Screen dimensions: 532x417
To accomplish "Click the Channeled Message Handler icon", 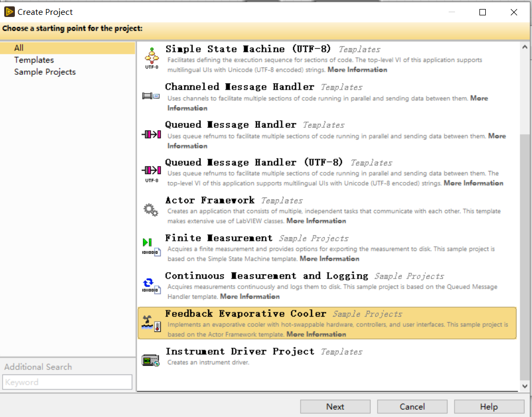I will (x=151, y=96).
